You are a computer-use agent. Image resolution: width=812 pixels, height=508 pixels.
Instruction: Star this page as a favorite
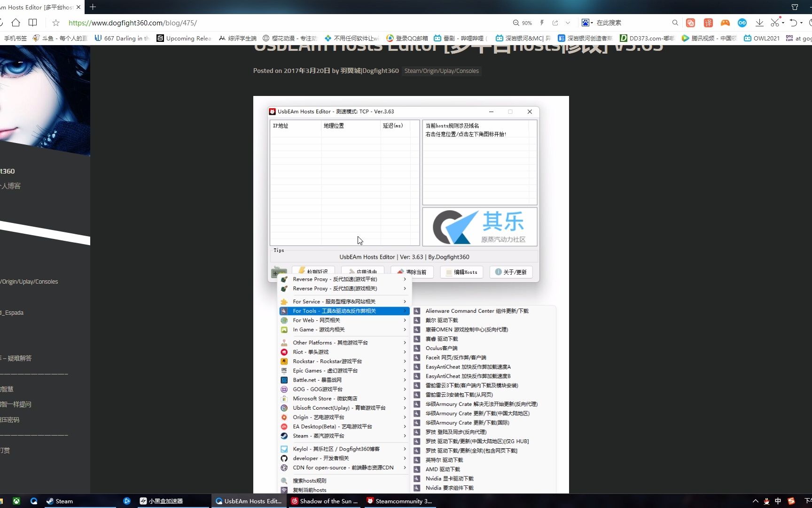56,23
